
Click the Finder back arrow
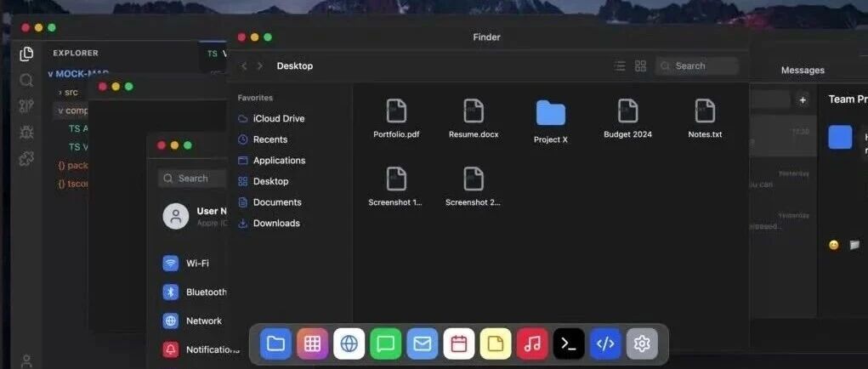[245, 65]
